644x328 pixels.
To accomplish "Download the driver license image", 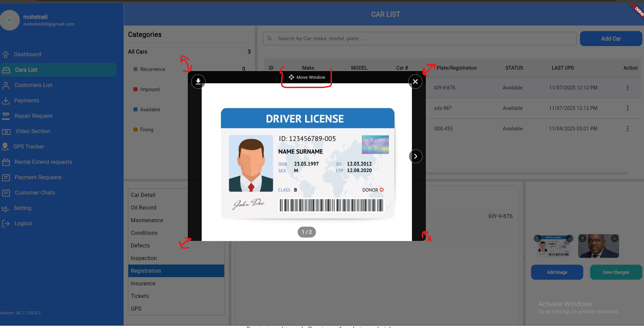I will (x=198, y=82).
